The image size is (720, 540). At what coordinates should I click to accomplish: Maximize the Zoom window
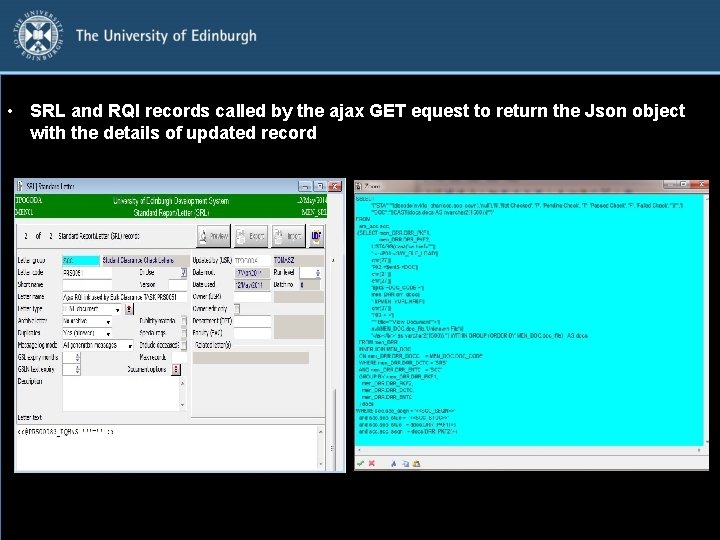(x=684, y=184)
